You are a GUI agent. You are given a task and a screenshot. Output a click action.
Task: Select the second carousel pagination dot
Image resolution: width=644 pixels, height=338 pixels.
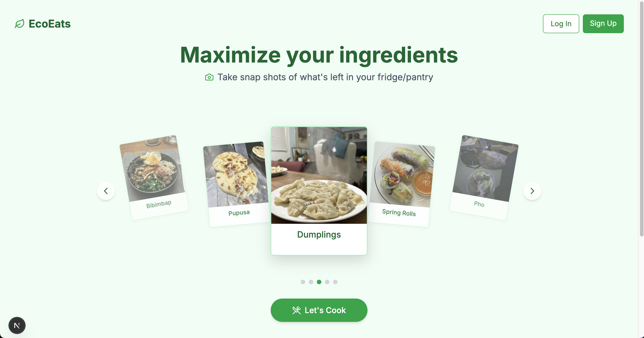click(311, 282)
